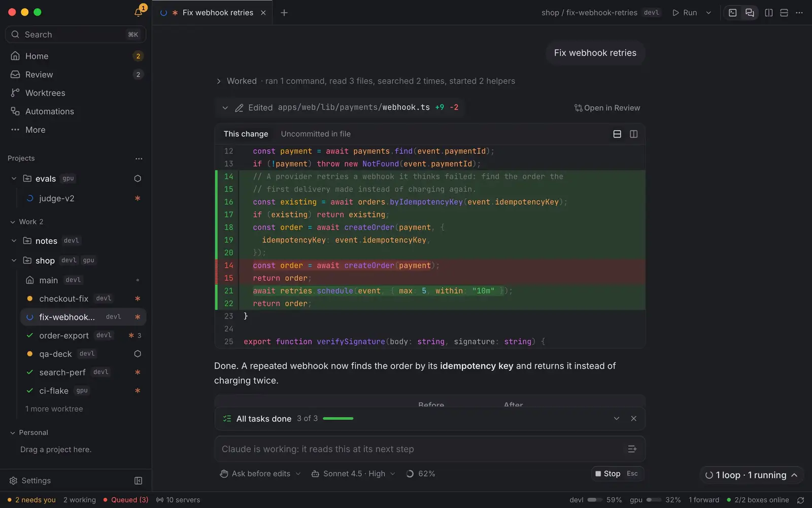812x508 pixels.
Task: Expand the Worked summary row
Action: [365, 81]
